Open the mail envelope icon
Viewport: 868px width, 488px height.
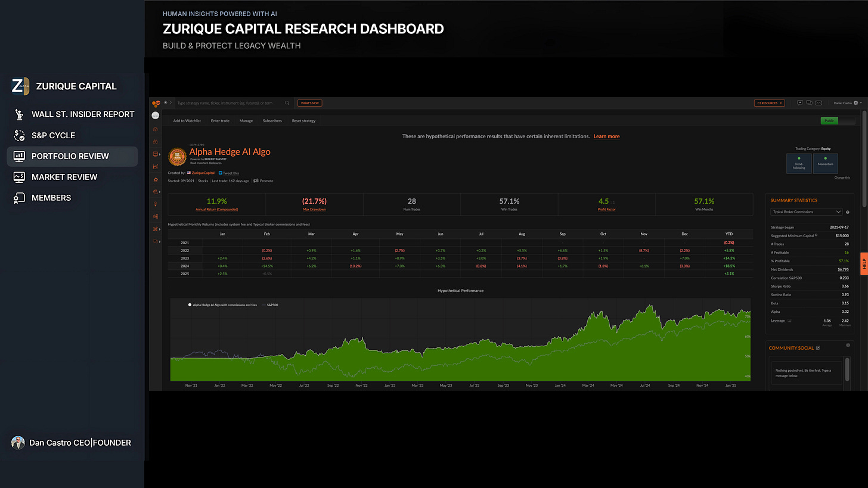pyautogui.click(x=819, y=103)
